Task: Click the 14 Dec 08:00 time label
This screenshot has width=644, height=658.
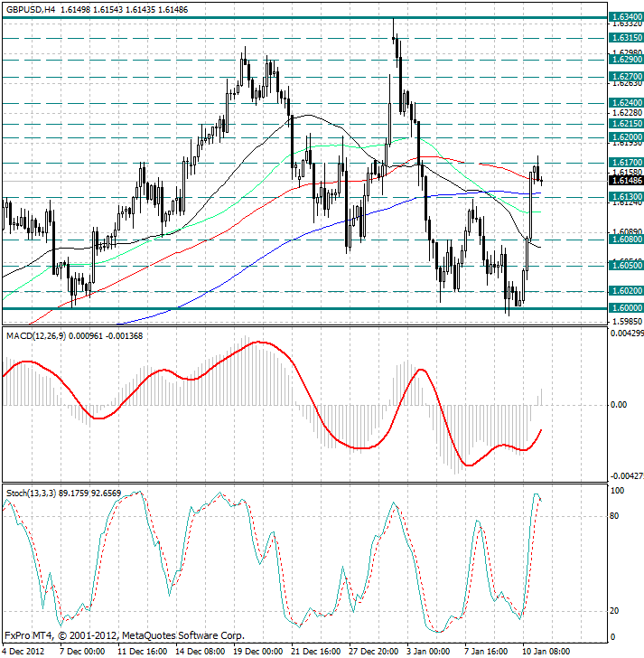Action: pyautogui.click(x=200, y=652)
